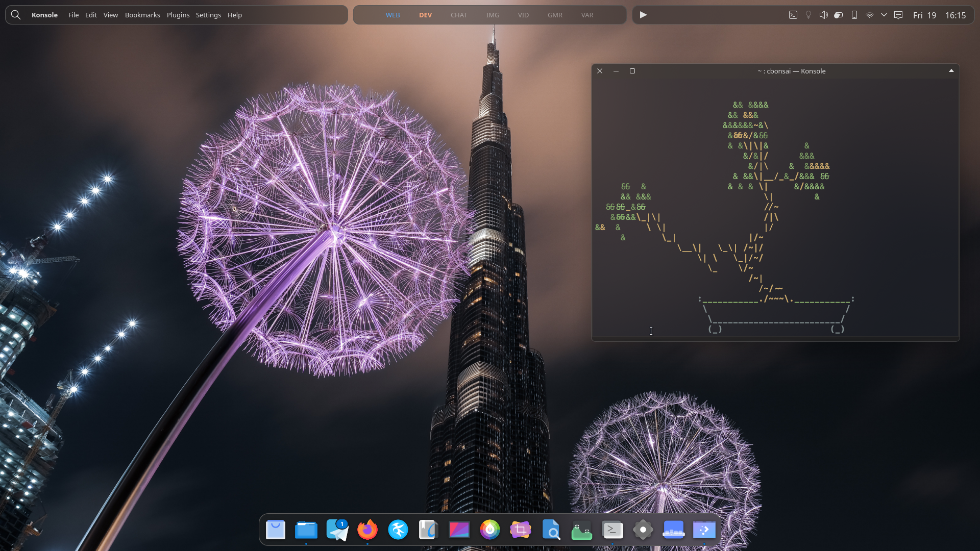Screen dimensions: 980x551
Task: Open the View menu
Action: (x=111, y=15)
